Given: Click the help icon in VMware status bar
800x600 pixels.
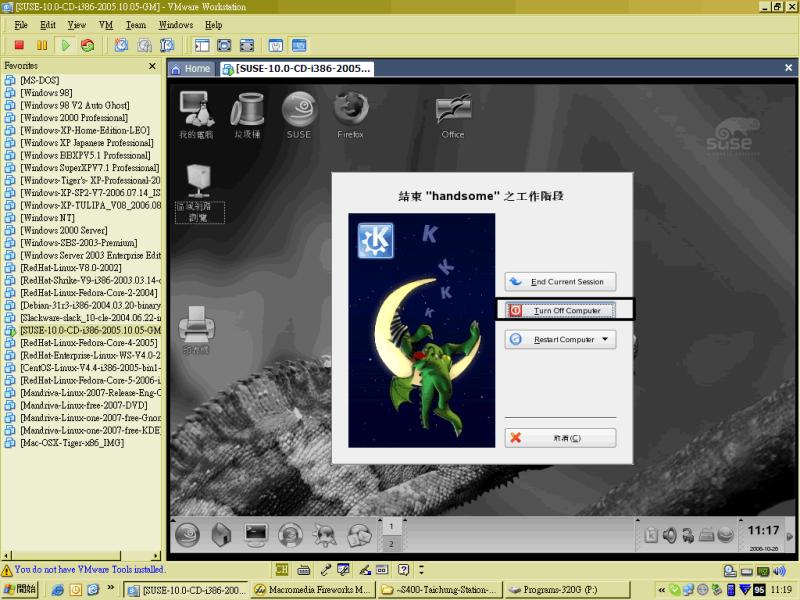Looking at the screenshot, I should click(x=404, y=570).
